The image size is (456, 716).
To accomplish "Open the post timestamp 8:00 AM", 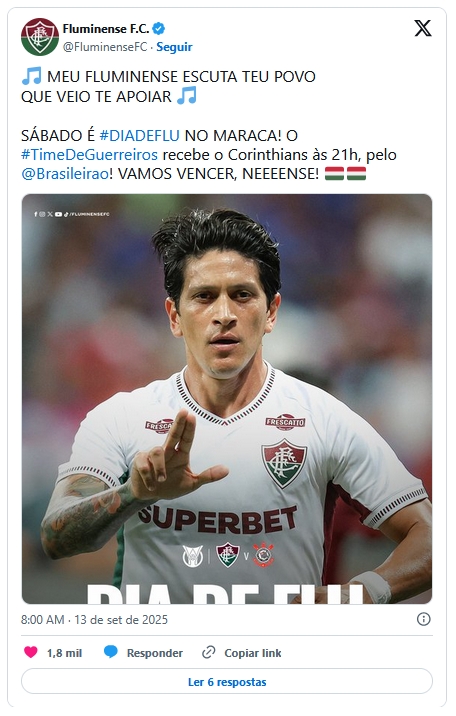I will (42, 620).
